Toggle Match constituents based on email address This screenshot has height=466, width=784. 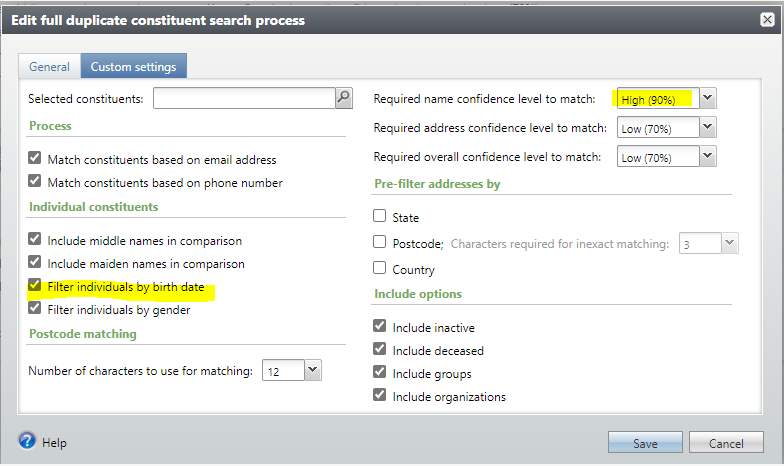coord(36,159)
